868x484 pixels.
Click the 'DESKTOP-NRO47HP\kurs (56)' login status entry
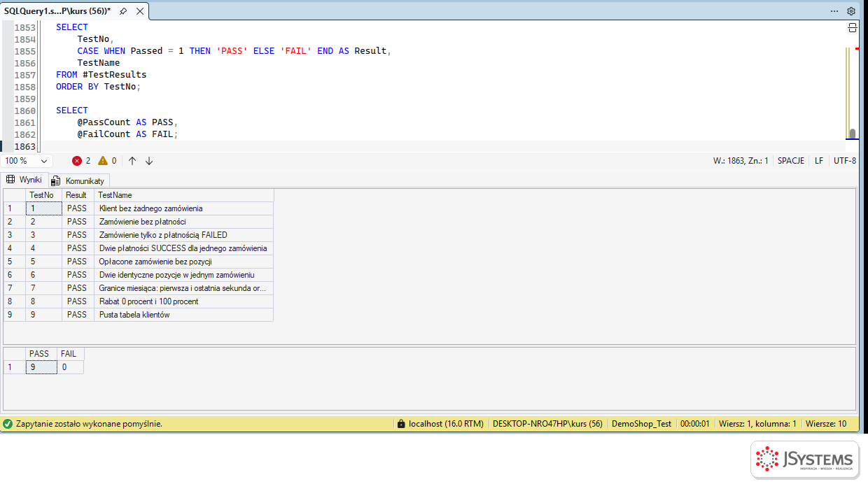pyautogui.click(x=547, y=424)
